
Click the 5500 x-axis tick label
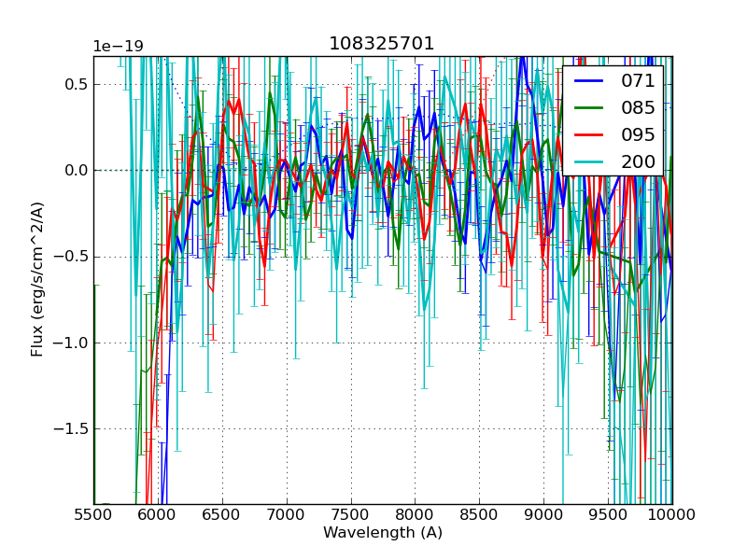click(93, 515)
